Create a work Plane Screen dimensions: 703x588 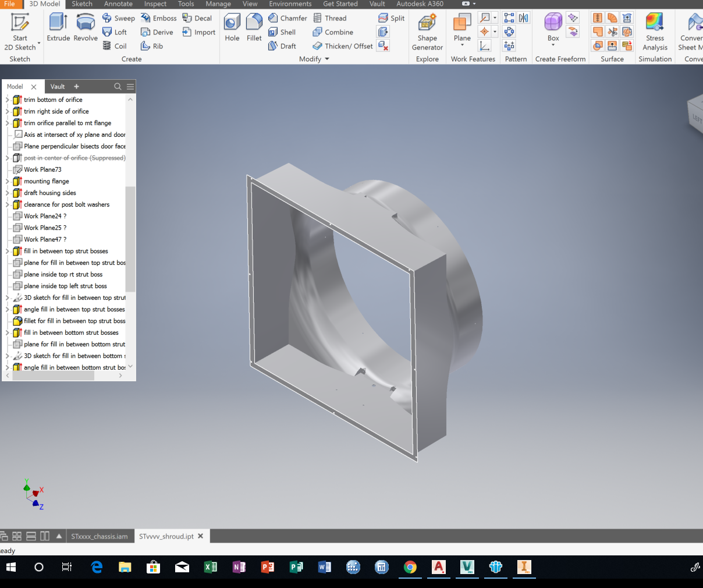pyautogui.click(x=462, y=27)
